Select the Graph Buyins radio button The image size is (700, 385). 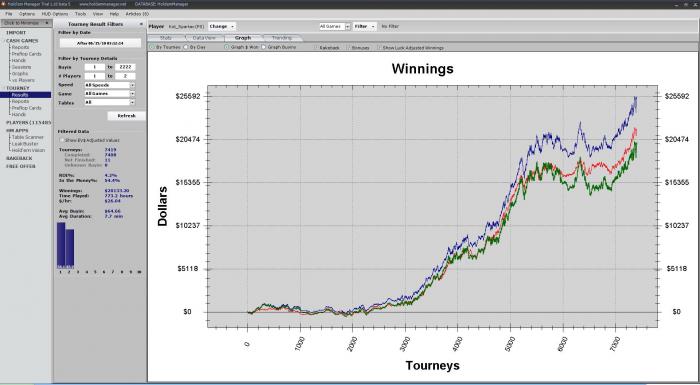[x=263, y=47]
